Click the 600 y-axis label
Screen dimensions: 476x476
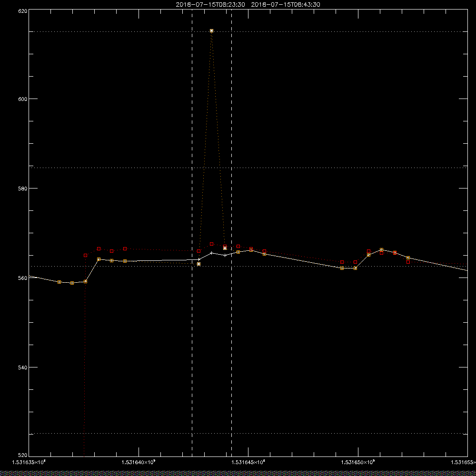[x=23, y=99]
